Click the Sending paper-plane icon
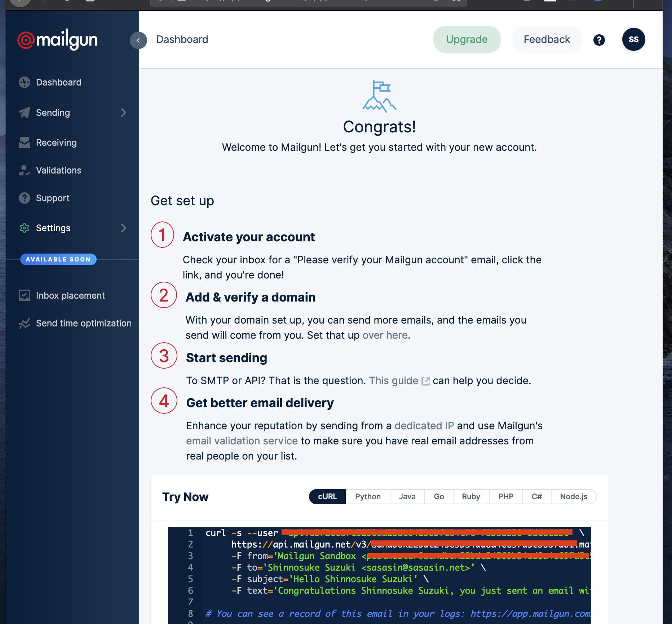This screenshot has width=672, height=624. click(25, 113)
